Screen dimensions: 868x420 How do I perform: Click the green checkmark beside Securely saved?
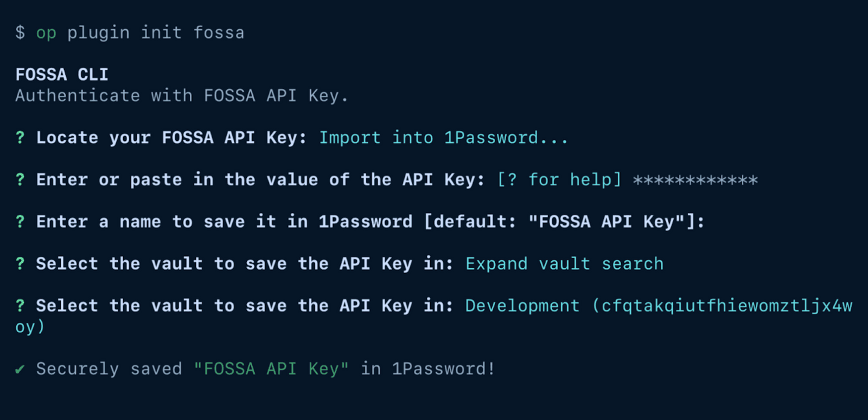click(x=20, y=370)
